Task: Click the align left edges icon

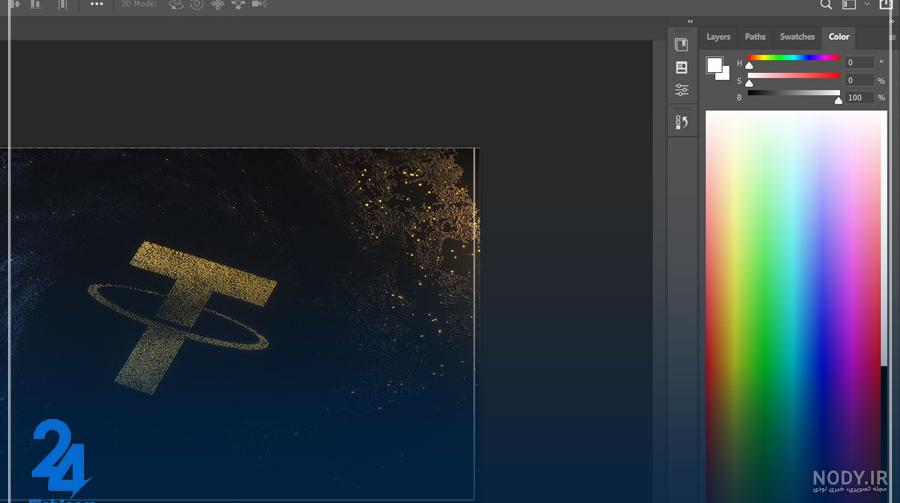Action: tap(15, 4)
